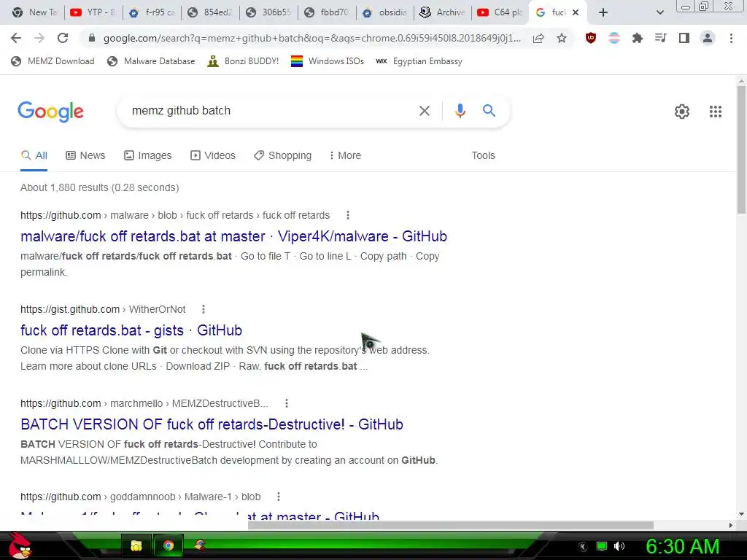Open the volume speaker tray icon
The height and width of the screenshot is (560, 747).
click(619, 546)
